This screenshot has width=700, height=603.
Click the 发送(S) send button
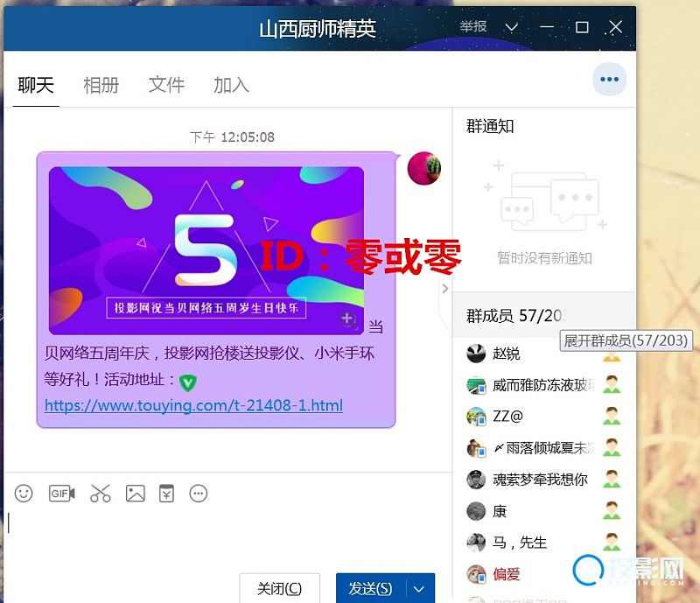pos(371,589)
